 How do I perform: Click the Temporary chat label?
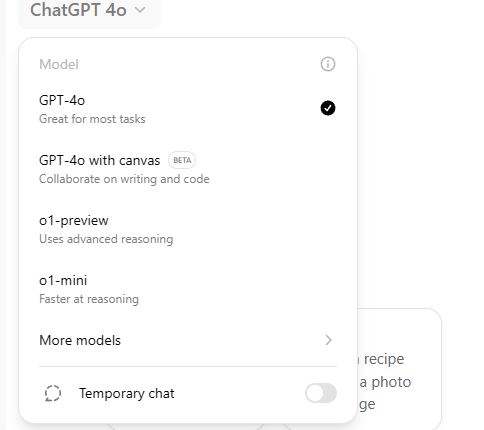tap(126, 393)
